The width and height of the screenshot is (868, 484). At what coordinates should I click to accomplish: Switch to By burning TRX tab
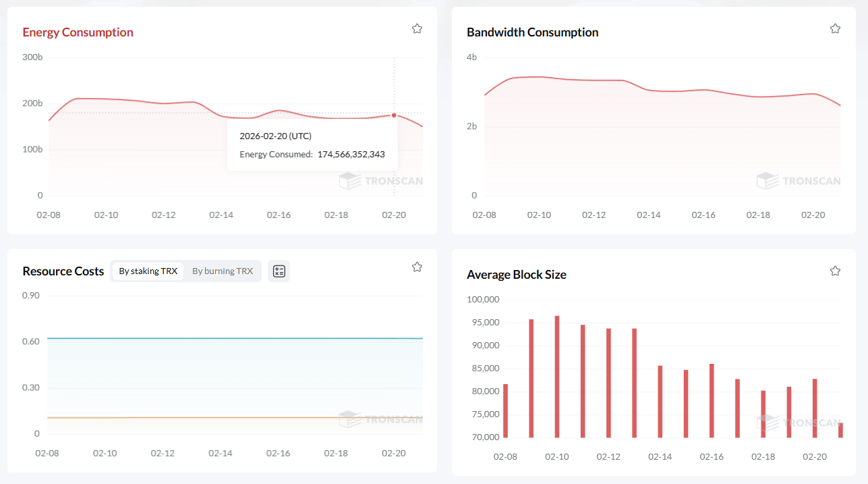223,271
